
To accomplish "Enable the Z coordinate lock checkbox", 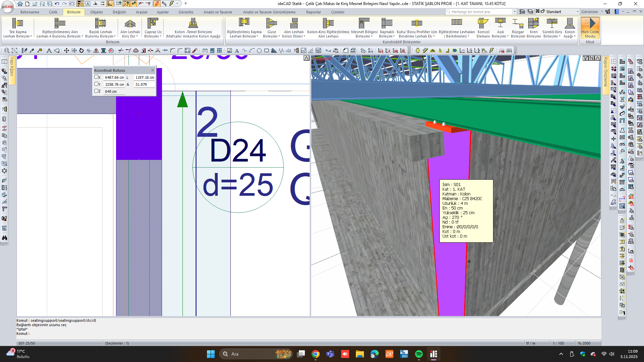I will (96, 91).
